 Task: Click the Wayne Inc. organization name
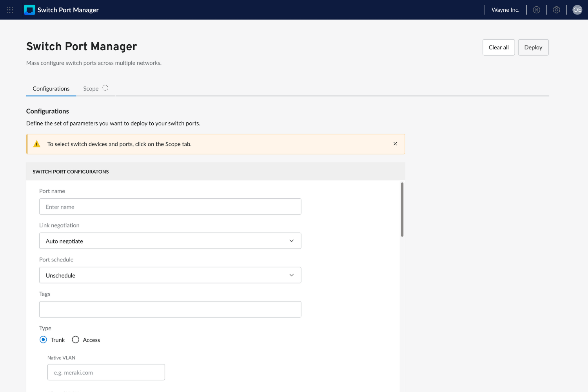tap(505, 10)
